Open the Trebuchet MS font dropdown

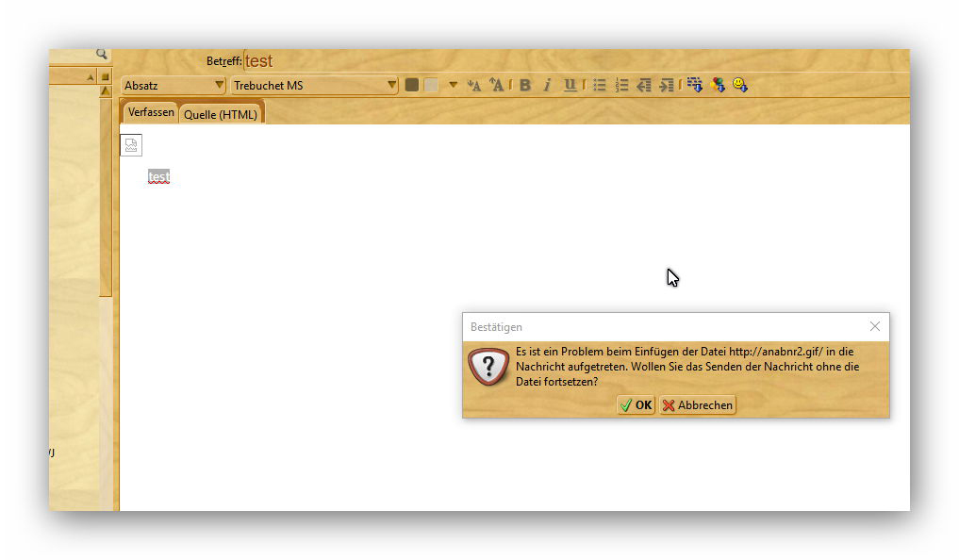pos(314,86)
